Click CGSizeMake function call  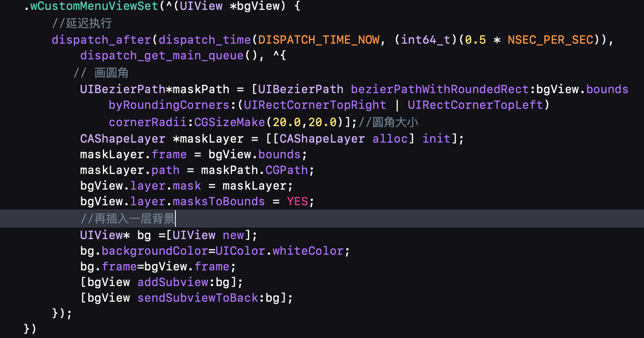229,122
